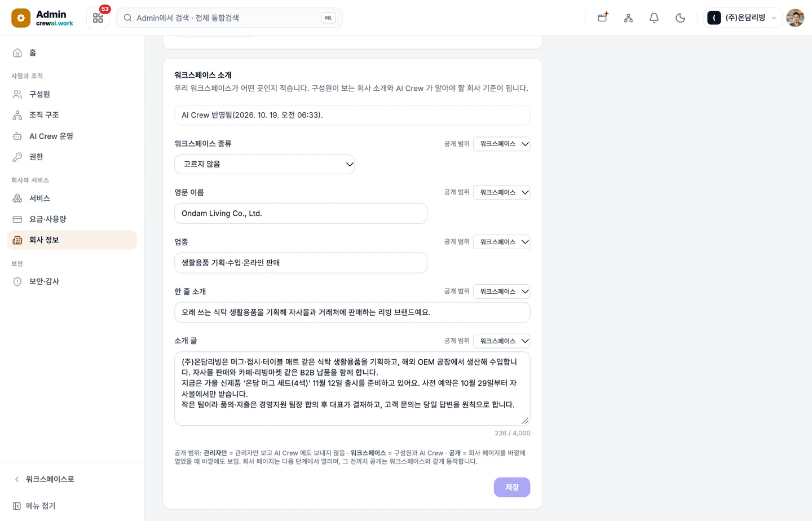Change 공개 범위 for 한 줄 소개
812x521 pixels.
pyautogui.click(x=501, y=292)
